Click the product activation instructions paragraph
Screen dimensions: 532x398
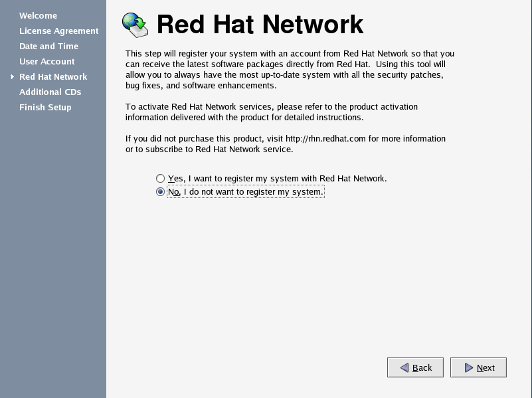coord(272,112)
